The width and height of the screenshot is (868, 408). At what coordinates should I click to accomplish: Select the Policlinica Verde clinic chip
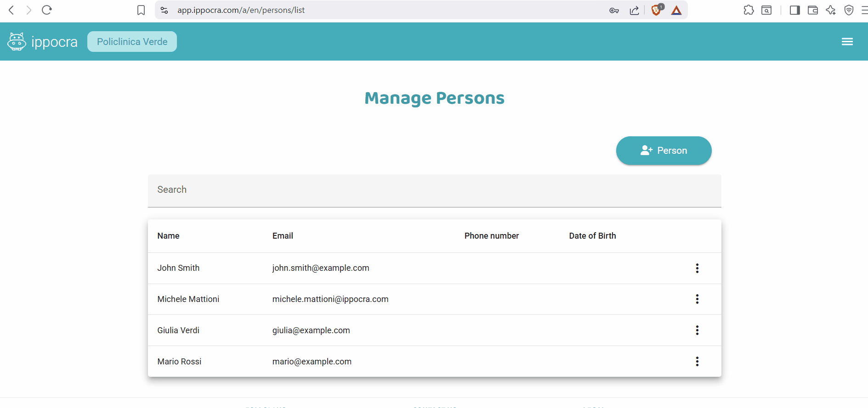[x=132, y=42]
